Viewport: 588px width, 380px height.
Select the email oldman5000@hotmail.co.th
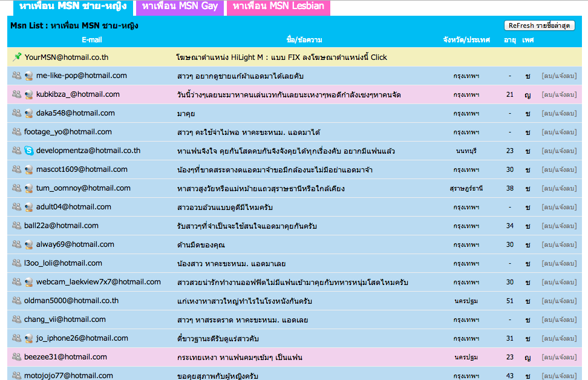click(x=71, y=301)
